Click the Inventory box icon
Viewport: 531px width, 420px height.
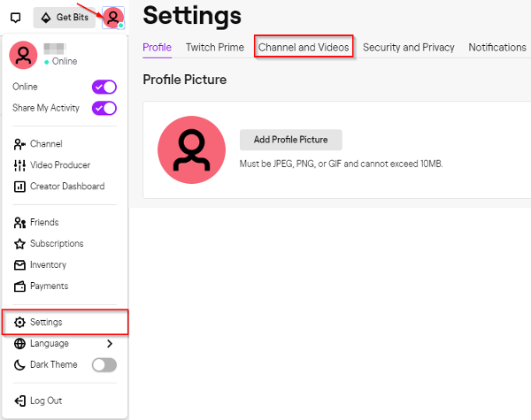tap(19, 265)
